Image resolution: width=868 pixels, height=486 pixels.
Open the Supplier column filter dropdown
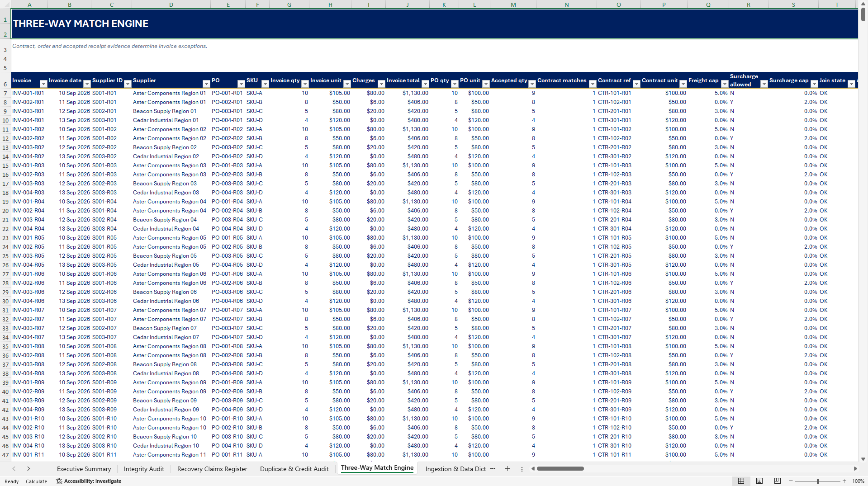[206, 84]
